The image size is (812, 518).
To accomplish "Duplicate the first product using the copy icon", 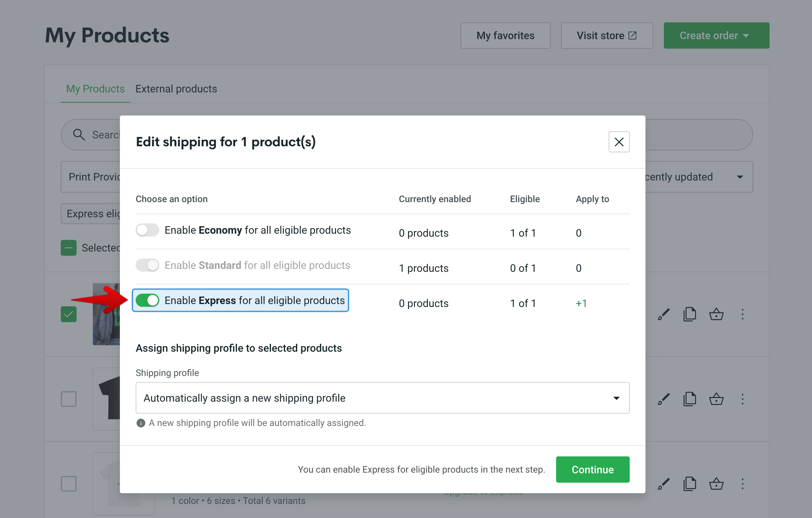I will (689, 314).
